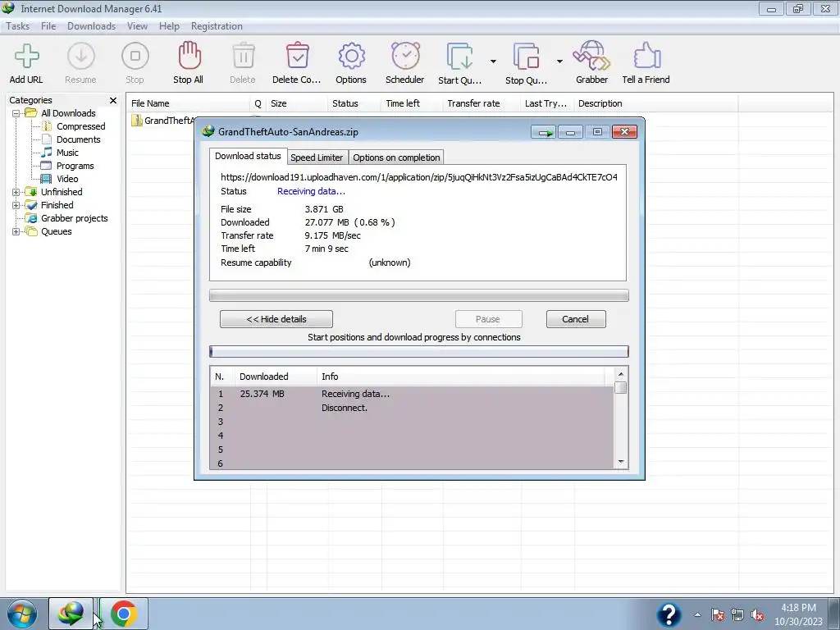Switch to the Options on completion tab
This screenshot has width=840, height=630.
(396, 157)
